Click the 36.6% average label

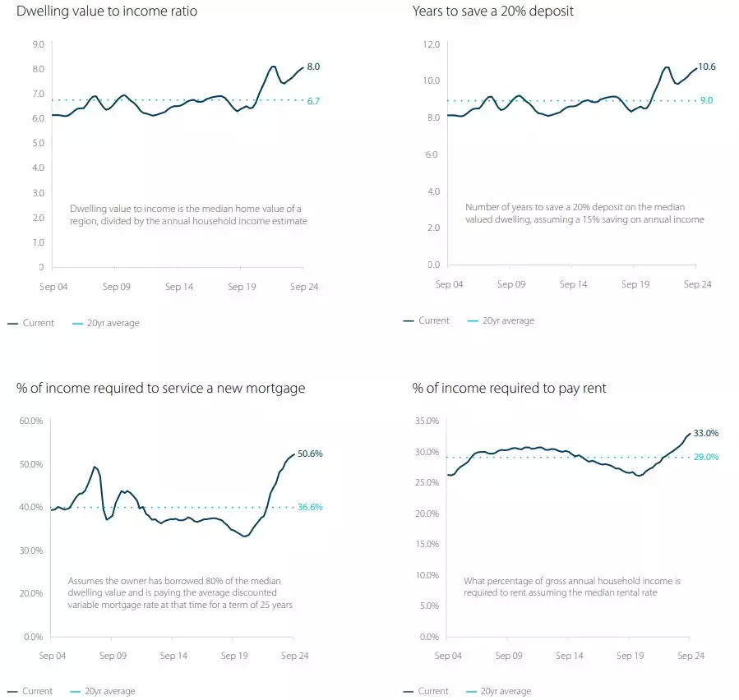310,508
